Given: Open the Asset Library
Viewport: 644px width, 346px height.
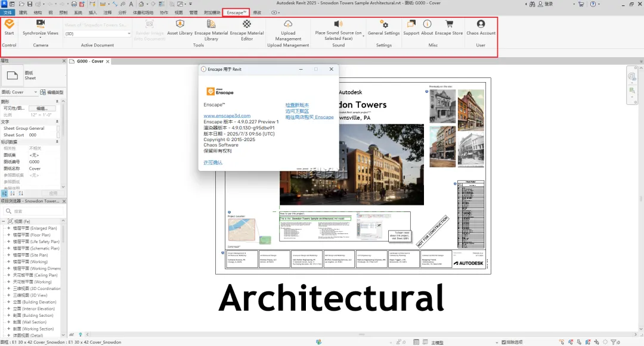Looking at the screenshot, I should point(180,27).
